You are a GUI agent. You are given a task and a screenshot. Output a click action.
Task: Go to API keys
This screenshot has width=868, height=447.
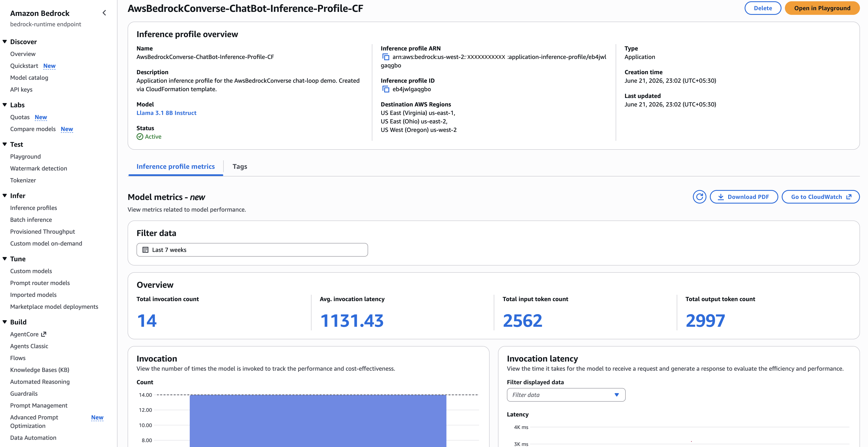pyautogui.click(x=21, y=89)
